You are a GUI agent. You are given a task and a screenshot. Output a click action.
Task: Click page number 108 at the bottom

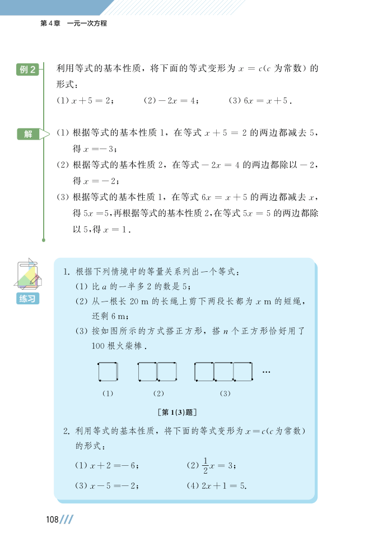click(52, 520)
